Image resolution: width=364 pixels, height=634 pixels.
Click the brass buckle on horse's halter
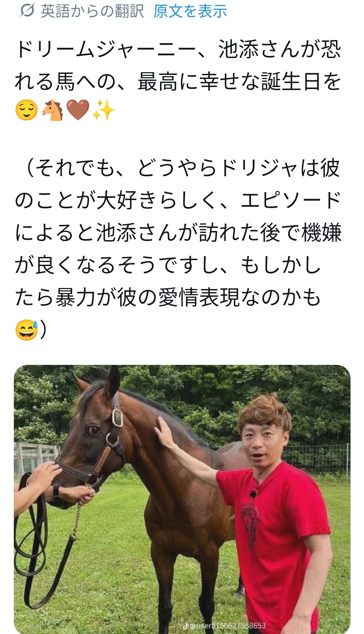(x=117, y=417)
